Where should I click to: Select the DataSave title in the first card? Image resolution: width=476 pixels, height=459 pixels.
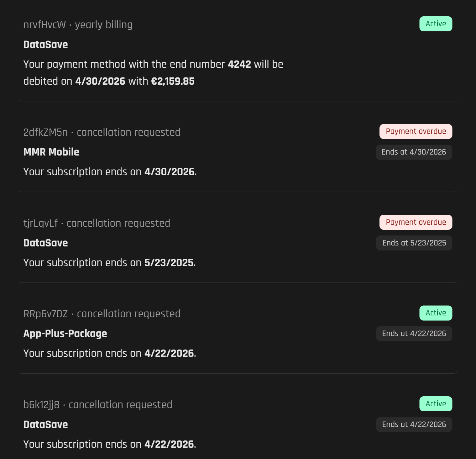click(45, 44)
